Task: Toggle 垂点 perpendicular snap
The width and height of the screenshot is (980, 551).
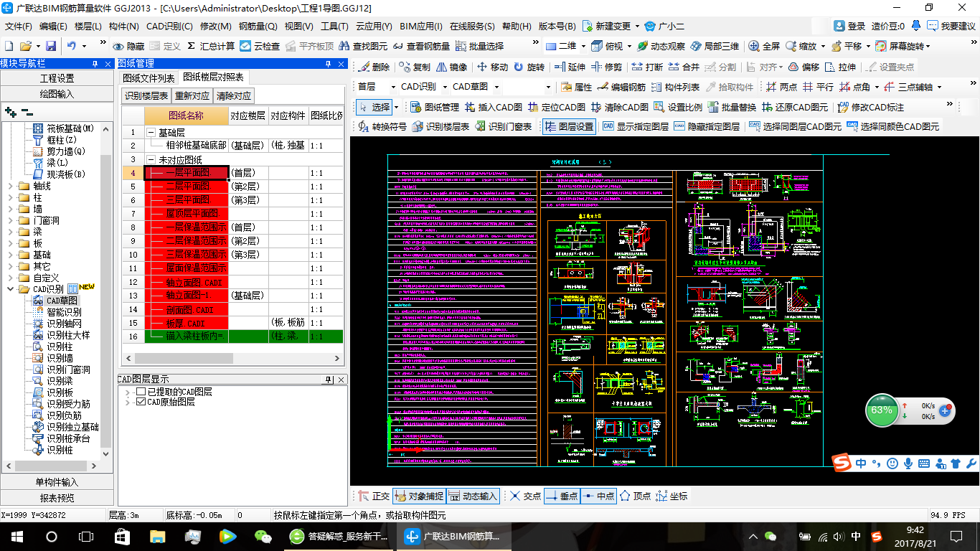Action: coord(562,496)
